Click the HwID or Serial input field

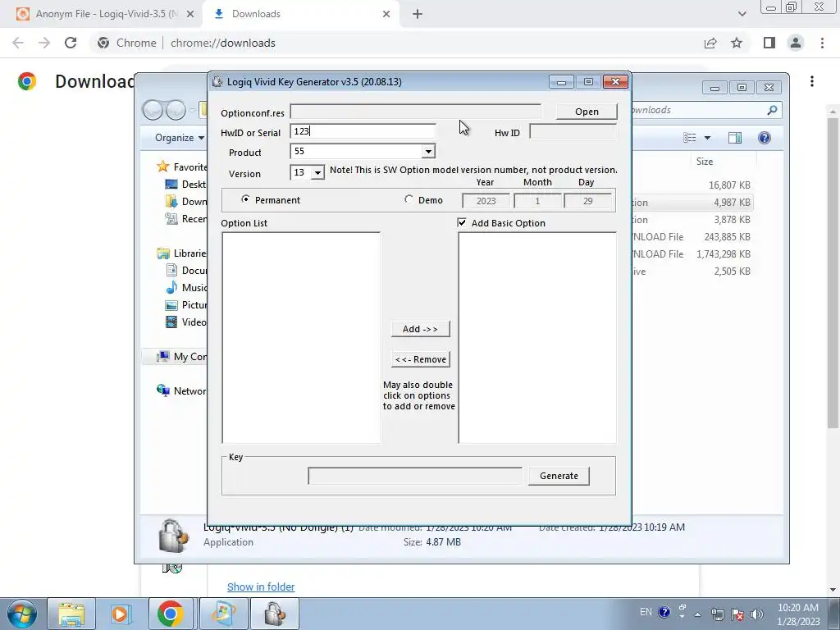click(363, 131)
